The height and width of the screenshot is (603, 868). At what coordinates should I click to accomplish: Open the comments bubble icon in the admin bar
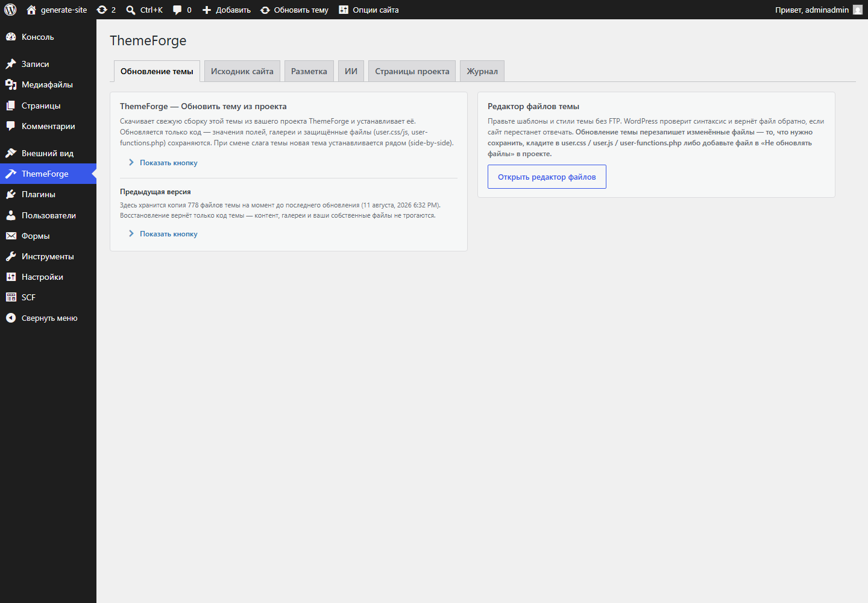pos(177,10)
